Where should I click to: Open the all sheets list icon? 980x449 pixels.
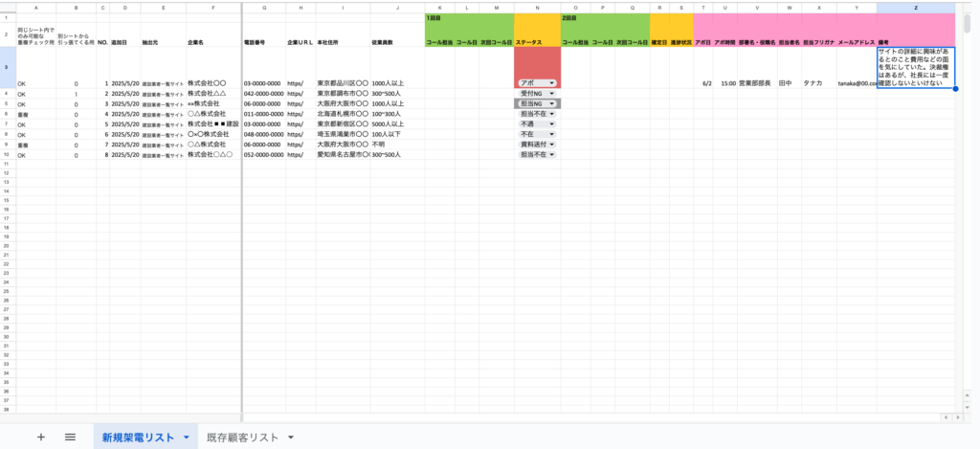[70, 437]
